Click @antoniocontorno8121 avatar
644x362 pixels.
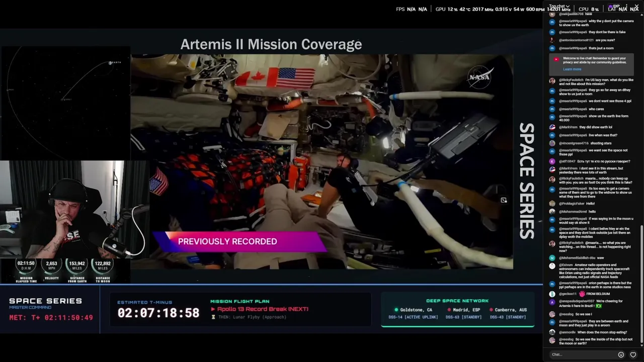[552, 40]
